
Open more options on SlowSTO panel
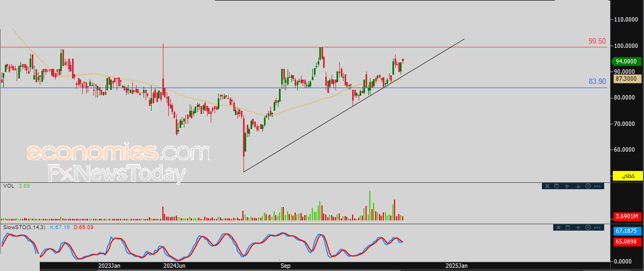pos(598,227)
